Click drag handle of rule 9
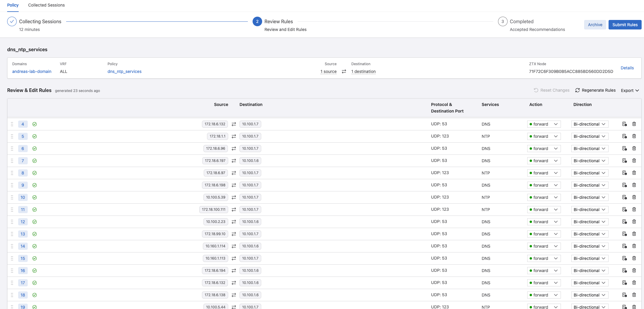Image resolution: width=644 pixels, height=309 pixels. click(x=12, y=185)
